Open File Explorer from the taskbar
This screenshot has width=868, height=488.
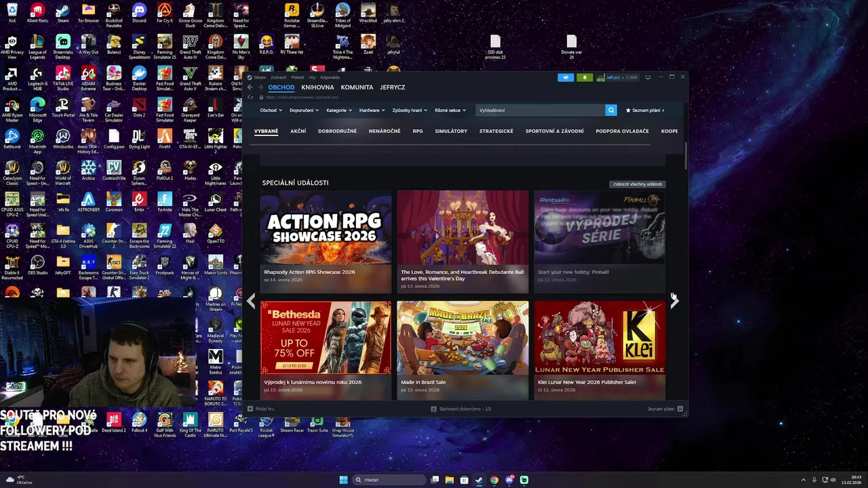pyautogui.click(x=450, y=480)
